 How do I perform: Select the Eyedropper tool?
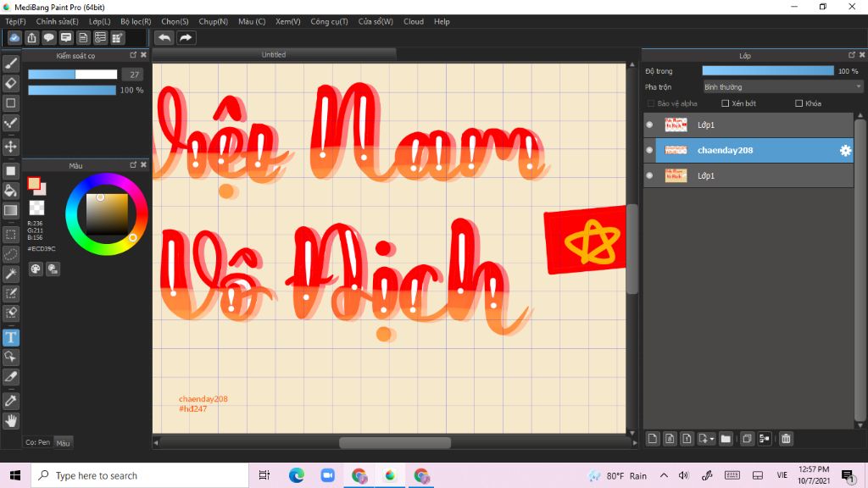click(10, 401)
